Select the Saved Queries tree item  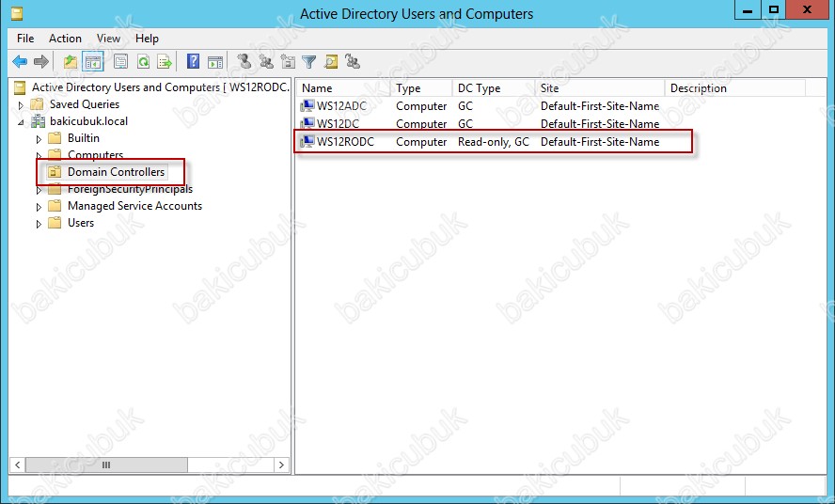[85, 103]
